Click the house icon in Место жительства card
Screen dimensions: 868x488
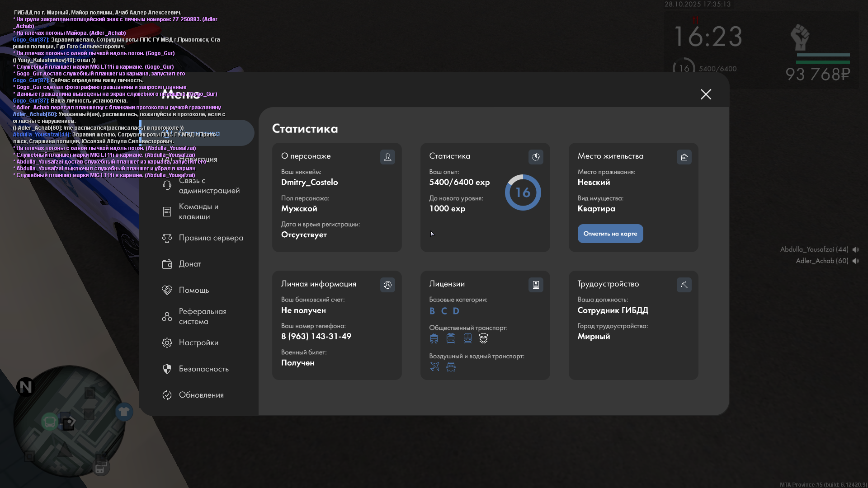pyautogui.click(x=684, y=157)
